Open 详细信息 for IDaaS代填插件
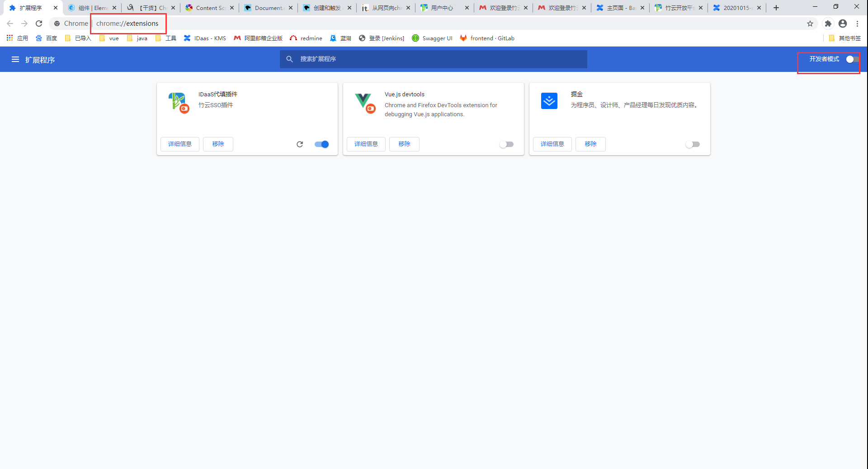868x469 pixels. click(180, 144)
